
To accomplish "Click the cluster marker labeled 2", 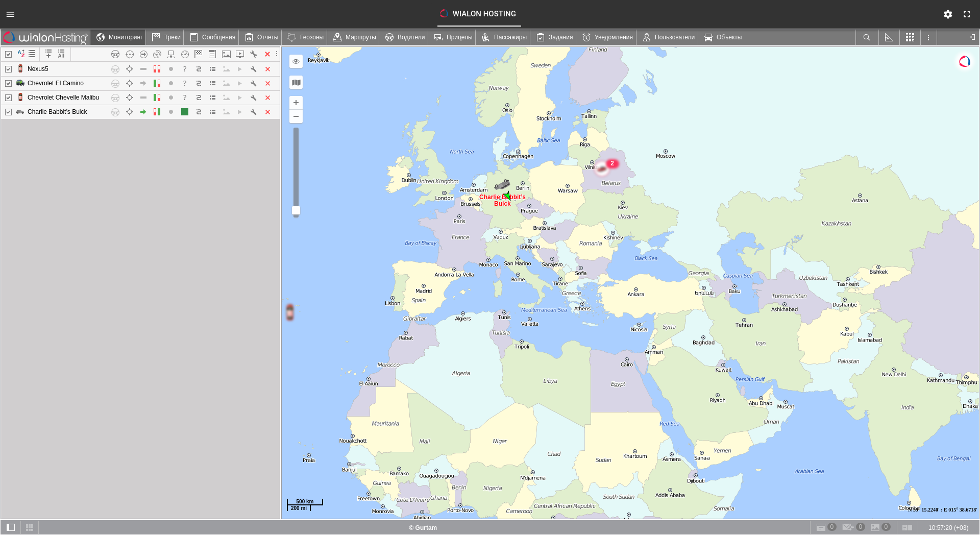I will point(612,164).
